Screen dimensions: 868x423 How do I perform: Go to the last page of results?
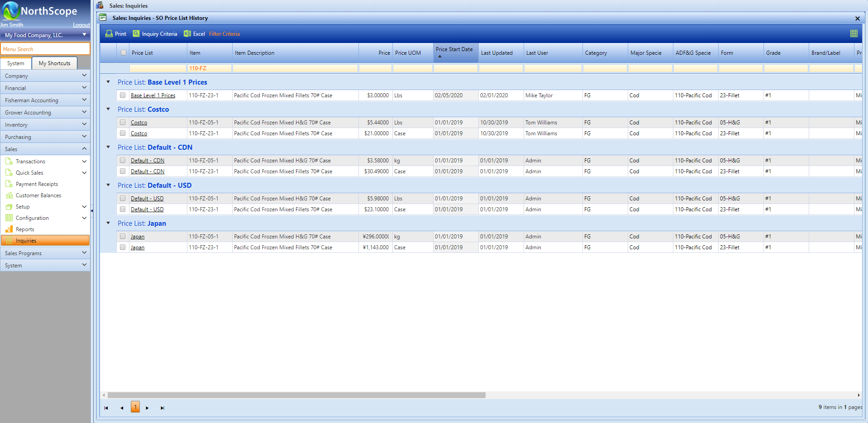pyautogui.click(x=162, y=408)
